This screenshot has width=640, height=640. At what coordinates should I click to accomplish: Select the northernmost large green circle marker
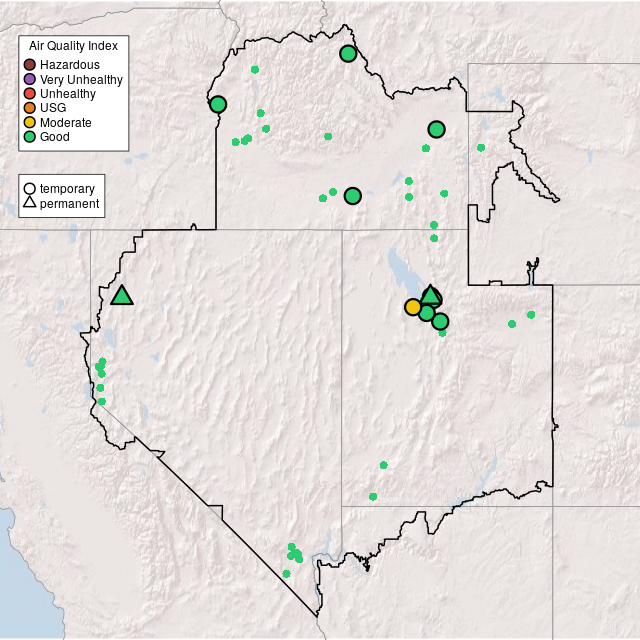coord(348,54)
